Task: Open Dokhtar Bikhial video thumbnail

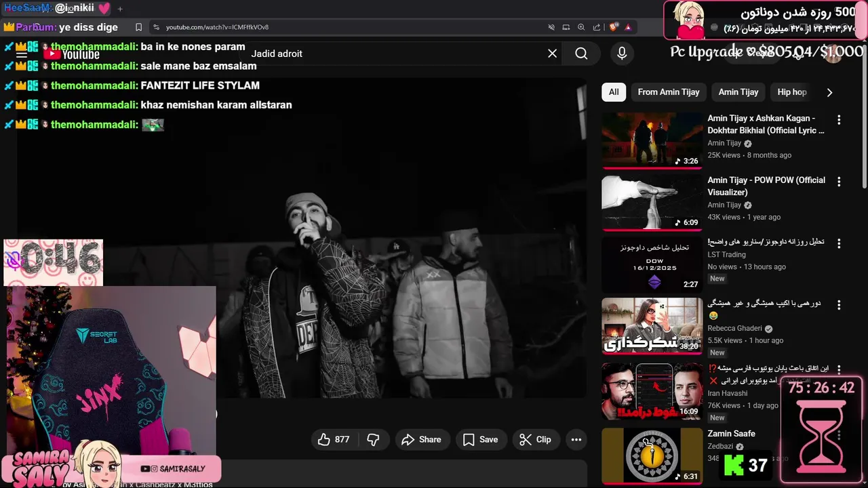Action: click(652, 140)
